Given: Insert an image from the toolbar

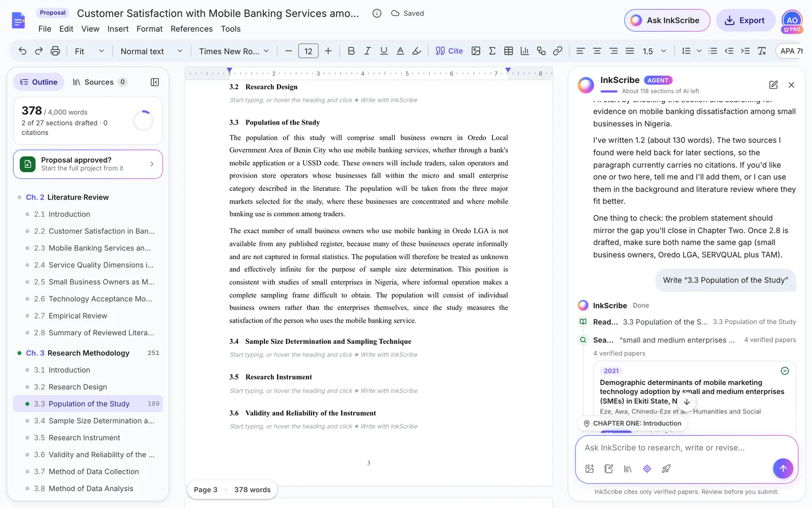Looking at the screenshot, I should 476,51.
